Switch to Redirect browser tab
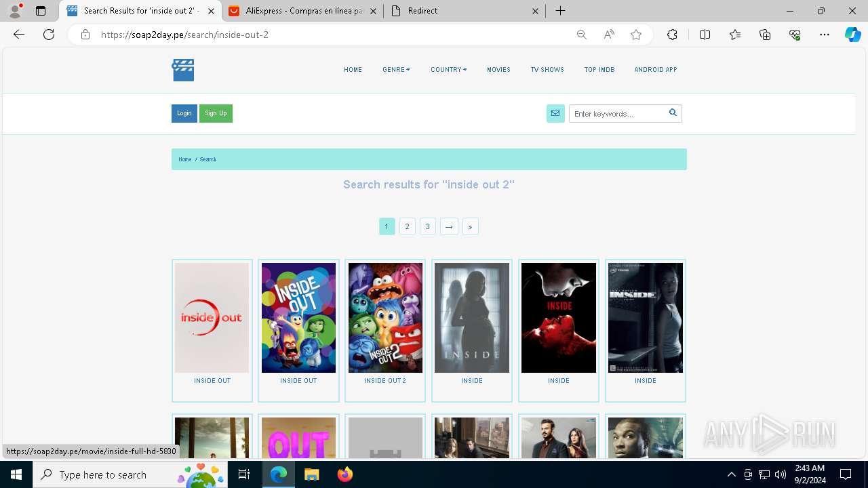The image size is (868, 488). 465,11
